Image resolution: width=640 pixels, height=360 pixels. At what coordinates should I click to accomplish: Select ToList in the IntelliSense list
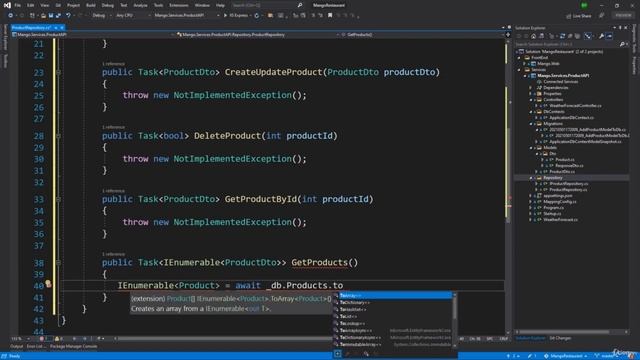coord(392,316)
